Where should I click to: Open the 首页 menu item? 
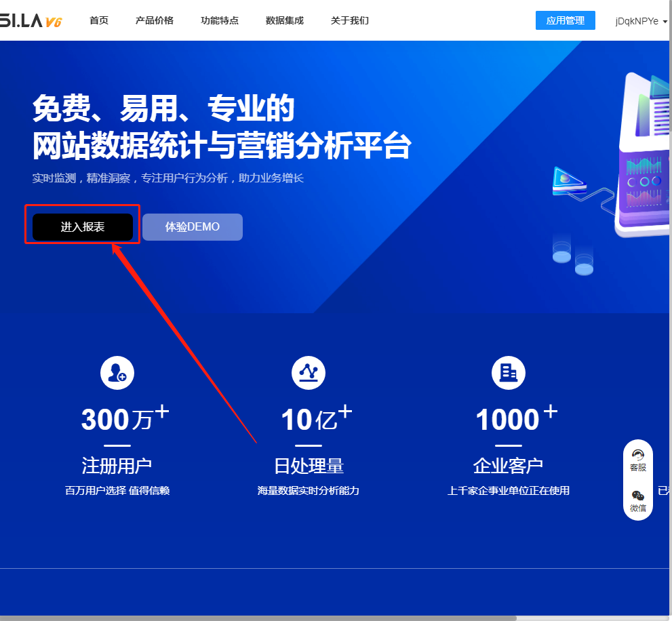[99, 20]
